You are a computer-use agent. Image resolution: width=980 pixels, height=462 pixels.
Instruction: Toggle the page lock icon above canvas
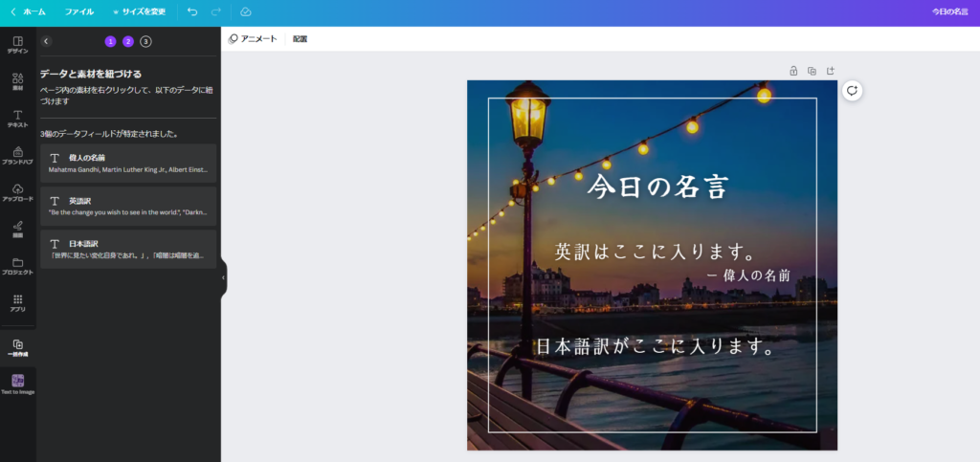click(793, 71)
